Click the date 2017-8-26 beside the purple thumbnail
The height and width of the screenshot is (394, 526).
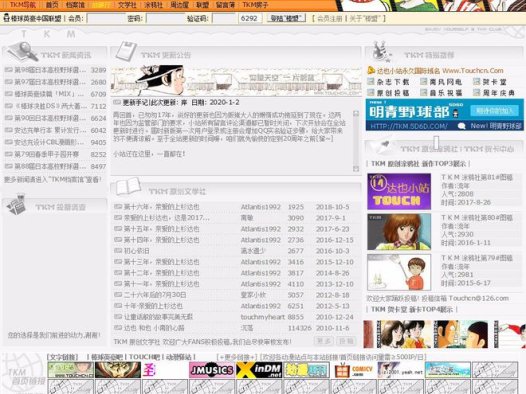pyautogui.click(x=473, y=202)
